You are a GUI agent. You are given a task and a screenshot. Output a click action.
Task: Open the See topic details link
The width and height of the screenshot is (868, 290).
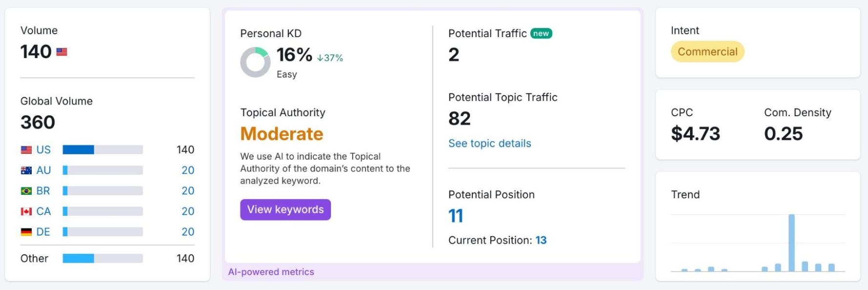(489, 143)
